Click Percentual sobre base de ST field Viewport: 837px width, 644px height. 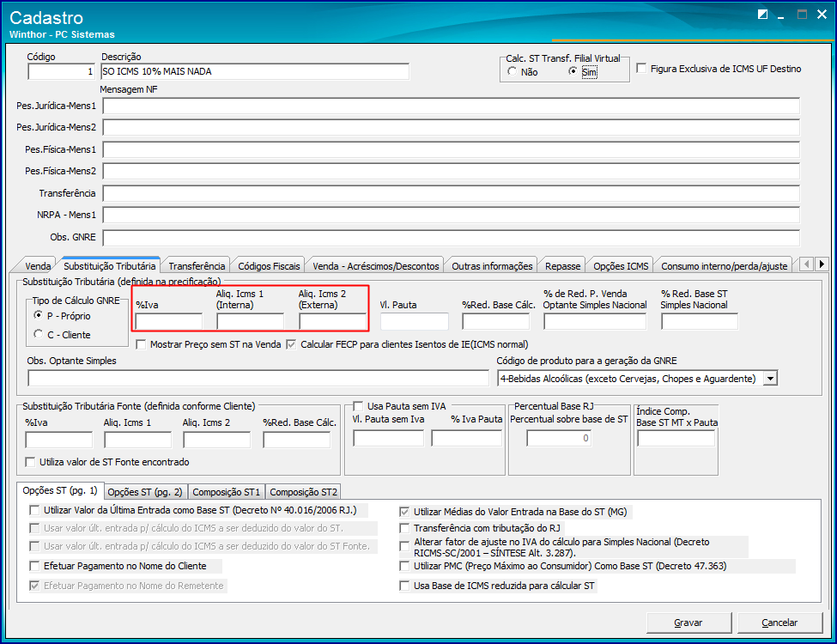click(x=559, y=438)
